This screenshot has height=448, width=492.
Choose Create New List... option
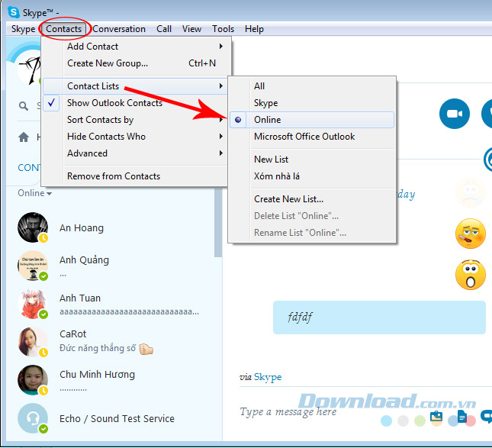tap(311, 199)
